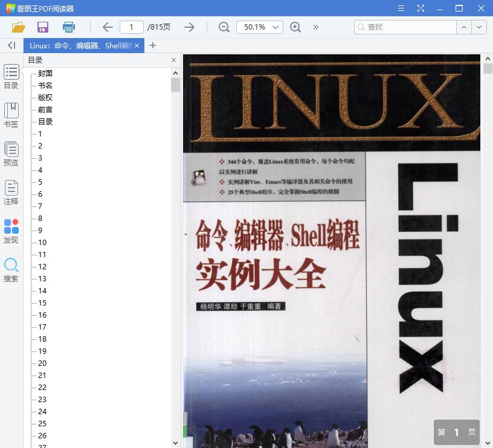Screen dimensions: 493x448
Task: Click the outline panel scrollbar thumb
Action: pos(175,85)
